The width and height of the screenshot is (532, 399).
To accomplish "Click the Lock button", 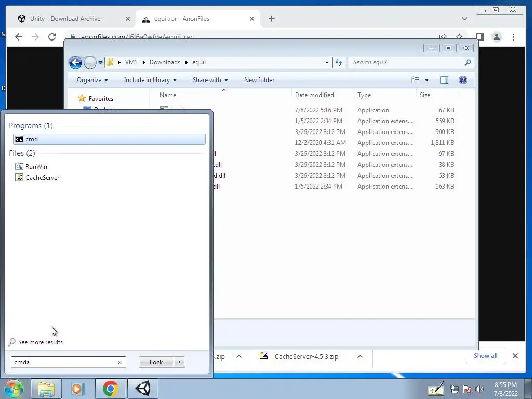I will click(156, 362).
